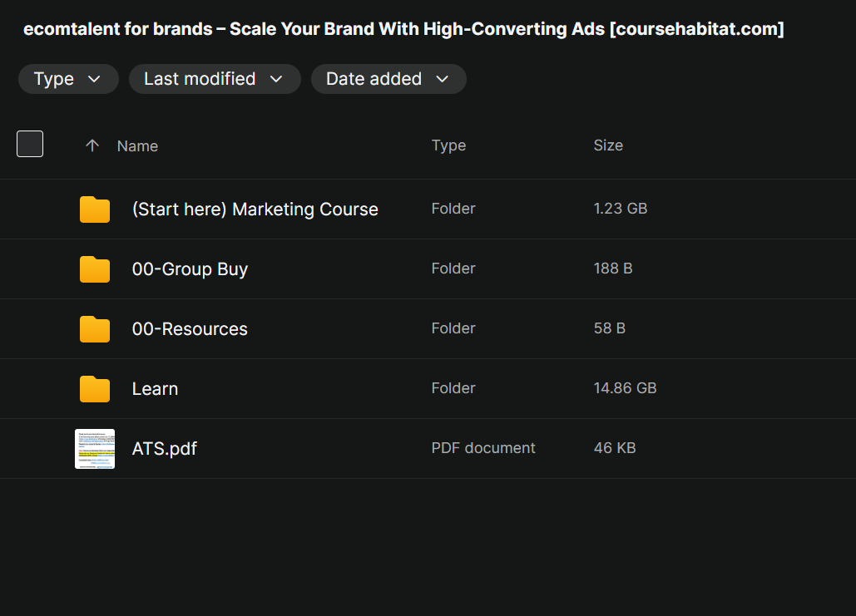Sort by the Type column header

[448, 145]
